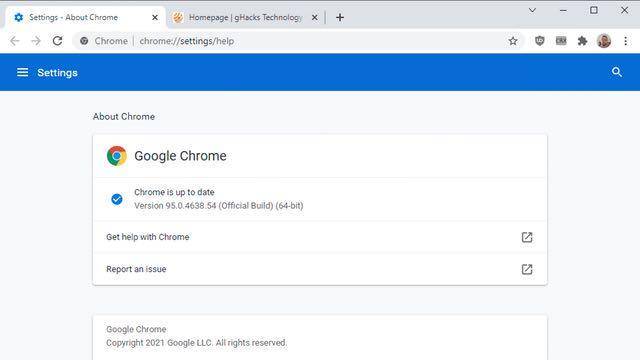The image size is (640, 360).
Task: Click Copyright 2021 Google LLC text
Action: pyautogui.click(x=196, y=343)
